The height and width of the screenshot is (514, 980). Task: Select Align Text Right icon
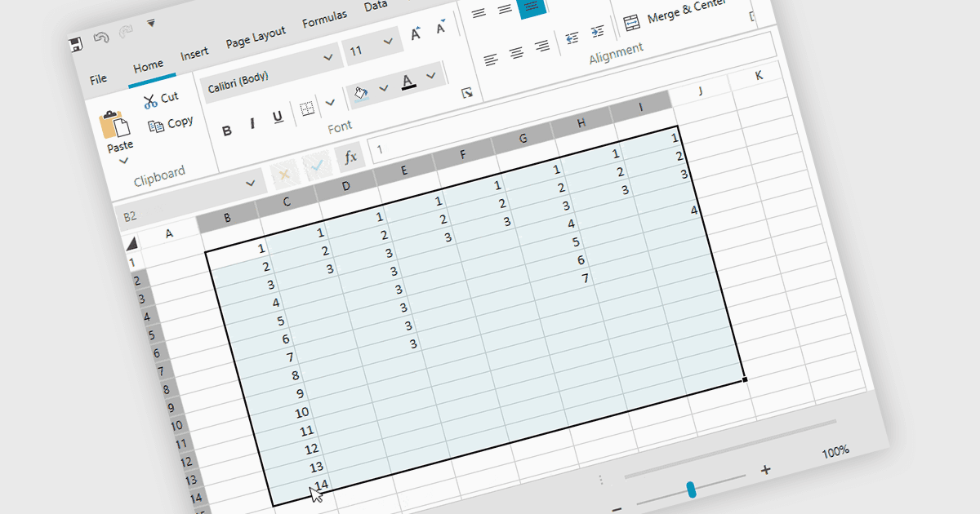[x=541, y=47]
